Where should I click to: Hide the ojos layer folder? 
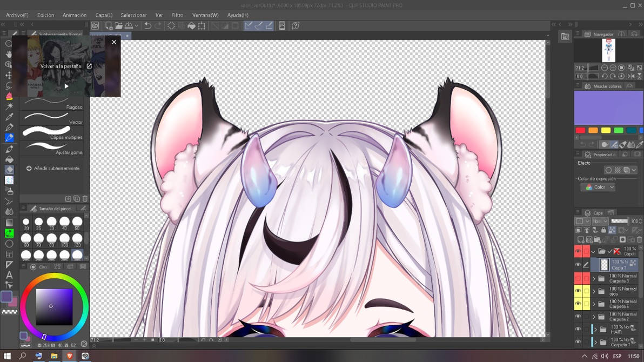click(x=578, y=291)
